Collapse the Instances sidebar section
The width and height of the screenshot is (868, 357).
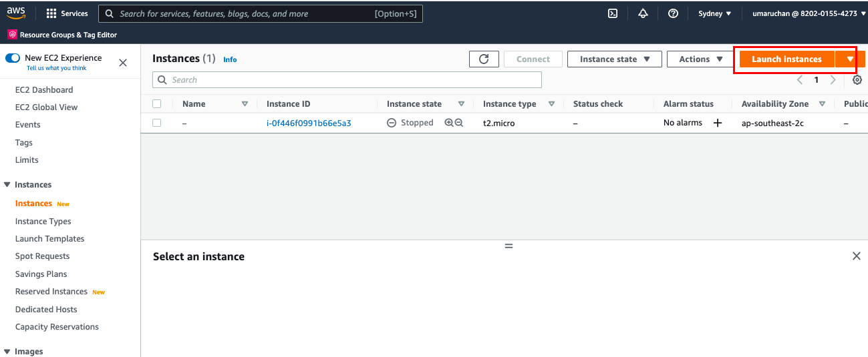7,185
